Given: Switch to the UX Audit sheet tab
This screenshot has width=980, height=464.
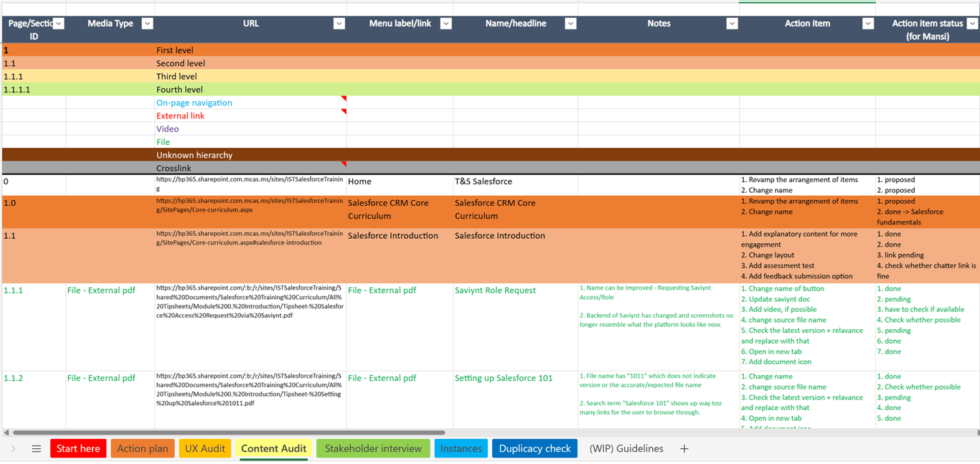Looking at the screenshot, I should pyautogui.click(x=205, y=449).
